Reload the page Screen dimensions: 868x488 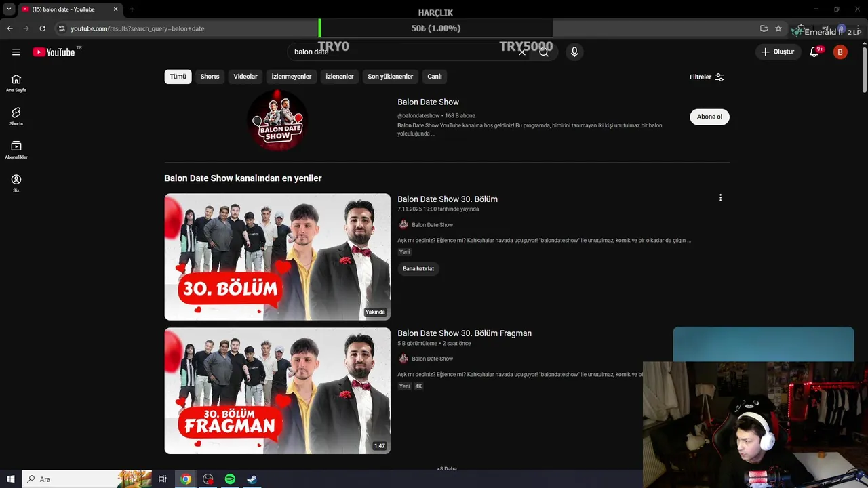(x=42, y=28)
